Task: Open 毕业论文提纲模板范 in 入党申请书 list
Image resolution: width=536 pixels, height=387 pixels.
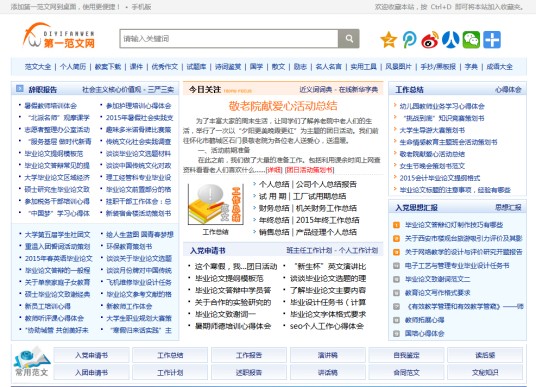Action: point(229,278)
